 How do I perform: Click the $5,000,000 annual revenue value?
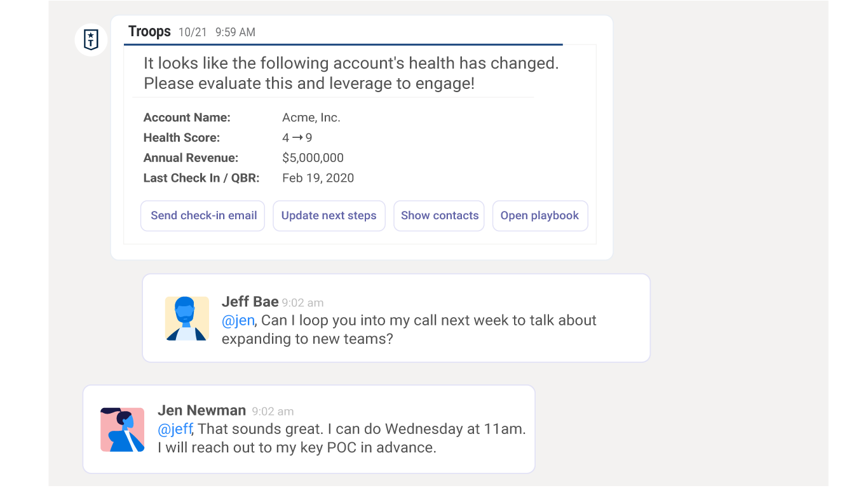click(313, 158)
